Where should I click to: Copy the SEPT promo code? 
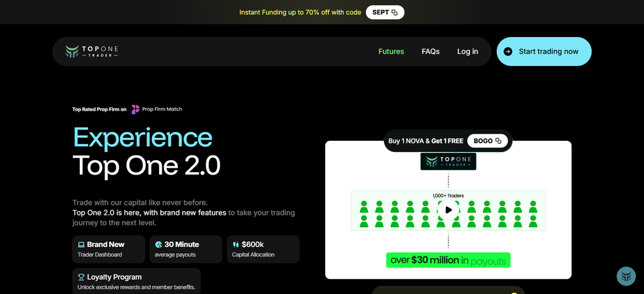pyautogui.click(x=385, y=13)
